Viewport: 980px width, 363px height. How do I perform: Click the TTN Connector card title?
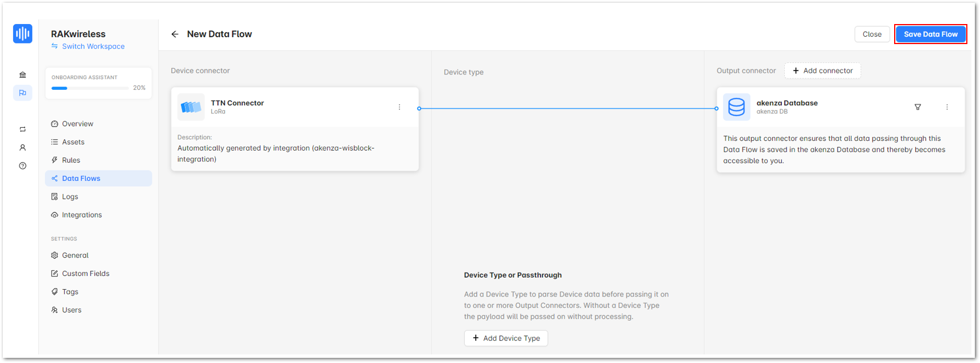(x=237, y=103)
